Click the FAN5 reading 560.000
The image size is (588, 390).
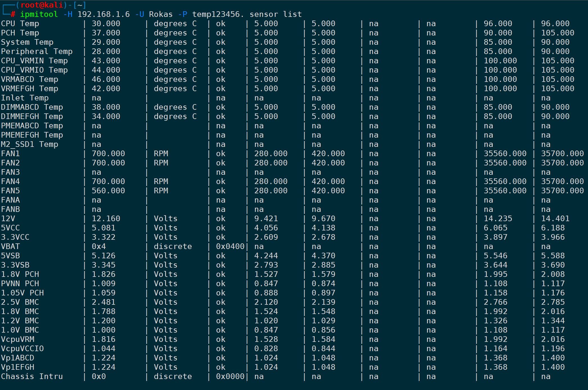(108, 191)
